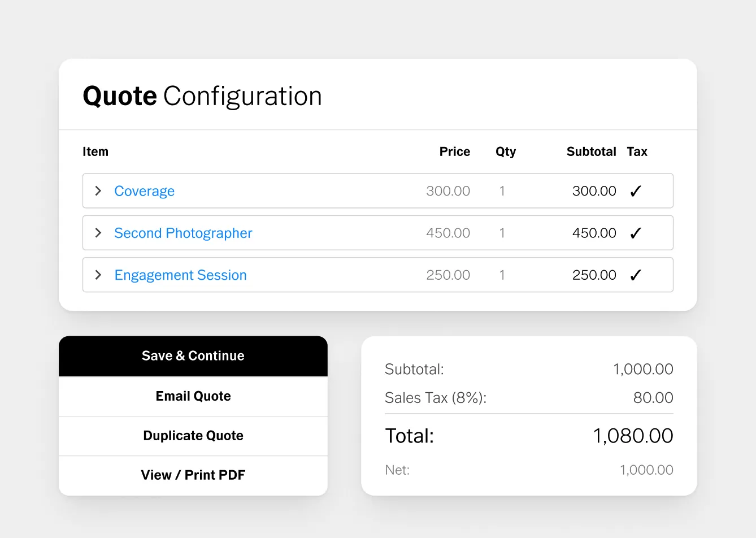Click the Engagement Session subtotal 250.00
Viewport: 756px width, 538px height.
tap(594, 275)
